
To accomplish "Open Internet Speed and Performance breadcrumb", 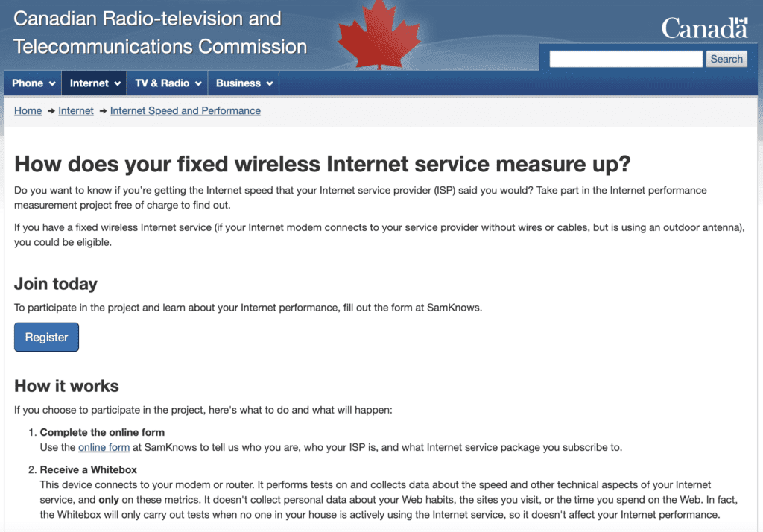I will point(186,110).
